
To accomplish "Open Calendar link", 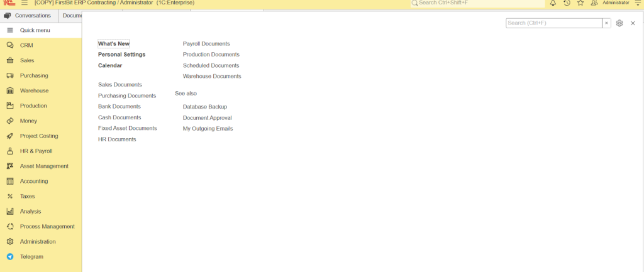I will tap(110, 65).
